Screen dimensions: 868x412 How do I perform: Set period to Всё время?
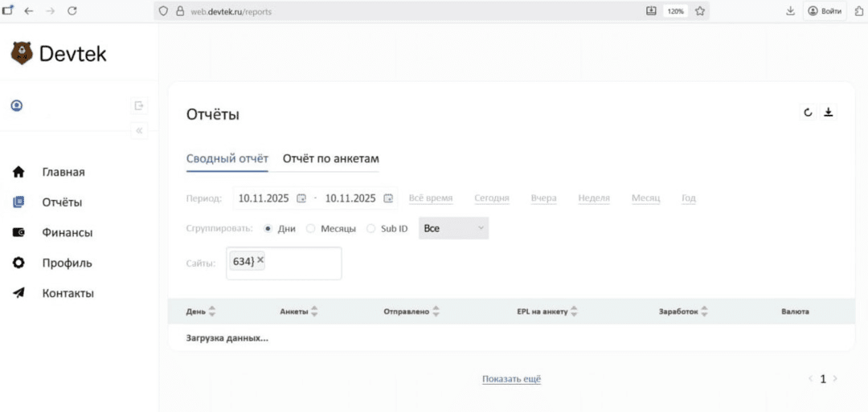click(431, 198)
